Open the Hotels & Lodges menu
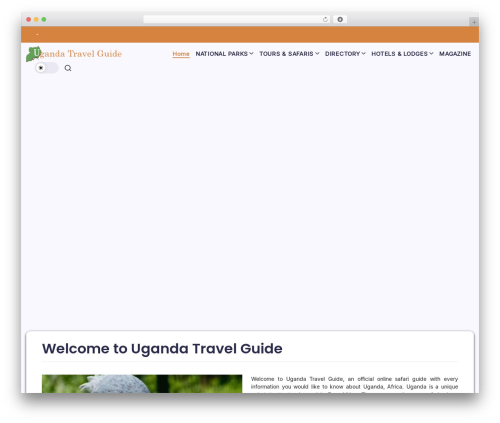This screenshot has width=500, height=423. 399,54
